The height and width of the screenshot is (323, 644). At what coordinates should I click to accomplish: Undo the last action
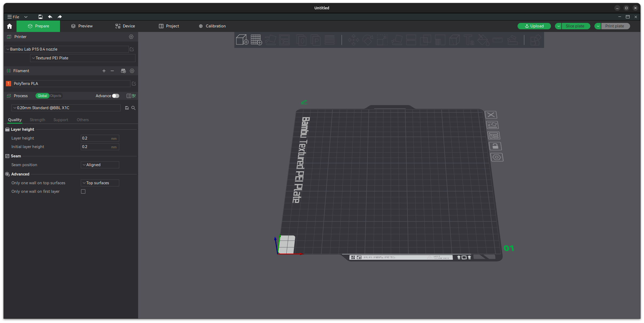[50, 17]
